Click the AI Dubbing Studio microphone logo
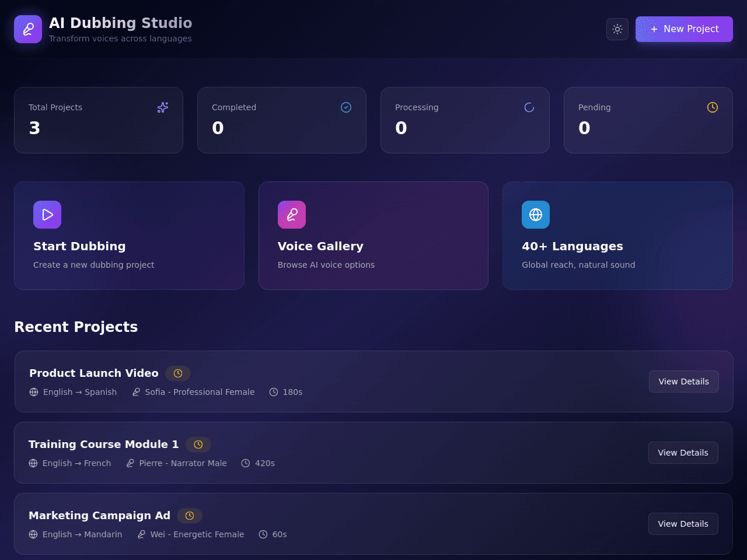Image resolution: width=747 pixels, height=560 pixels. click(28, 29)
